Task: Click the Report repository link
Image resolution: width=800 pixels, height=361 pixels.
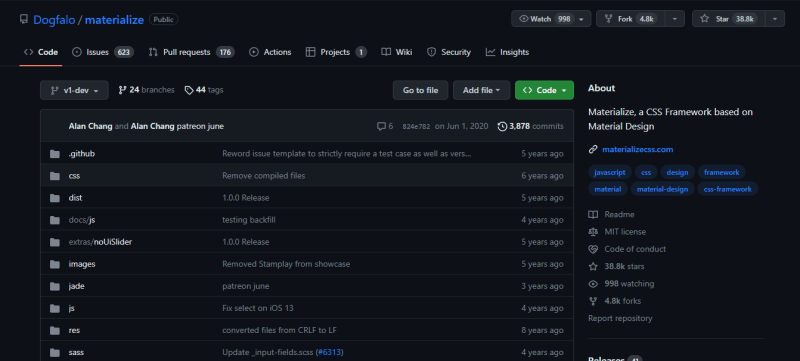Action: [620, 319]
